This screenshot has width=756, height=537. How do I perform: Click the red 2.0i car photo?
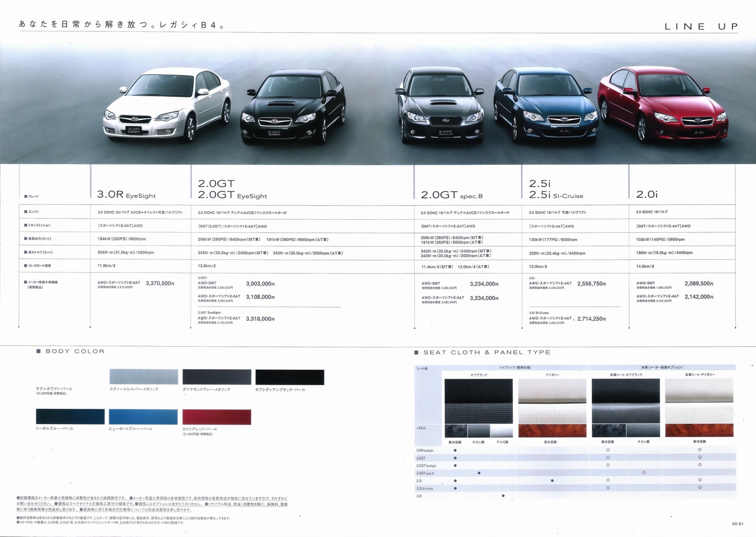point(663,104)
